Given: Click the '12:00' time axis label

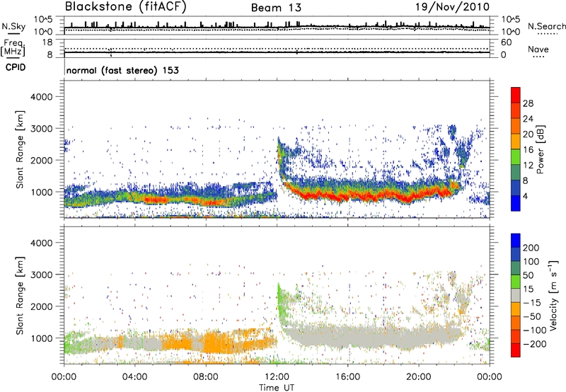Looking at the screenshot, I should [x=277, y=377].
